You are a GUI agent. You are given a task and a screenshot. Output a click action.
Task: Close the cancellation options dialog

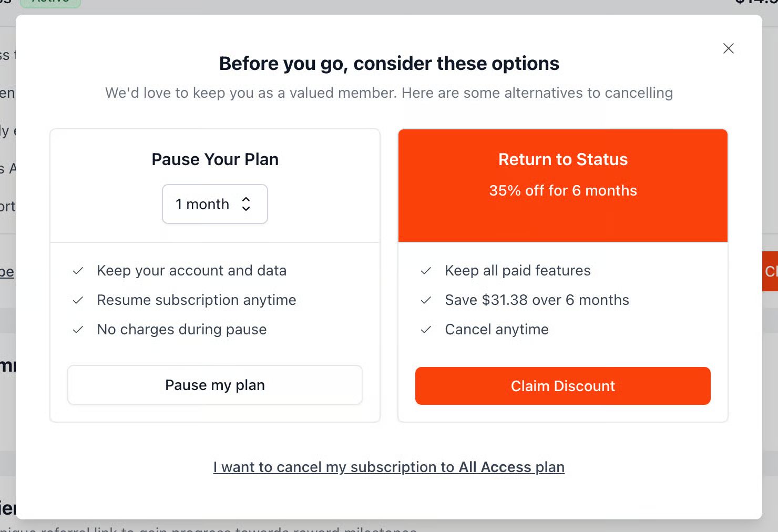pyautogui.click(x=728, y=48)
